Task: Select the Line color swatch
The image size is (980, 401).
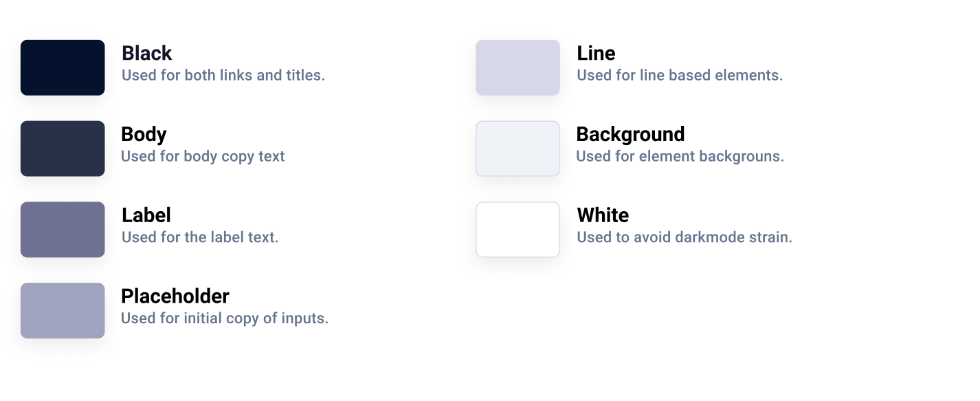Action: pos(517,67)
